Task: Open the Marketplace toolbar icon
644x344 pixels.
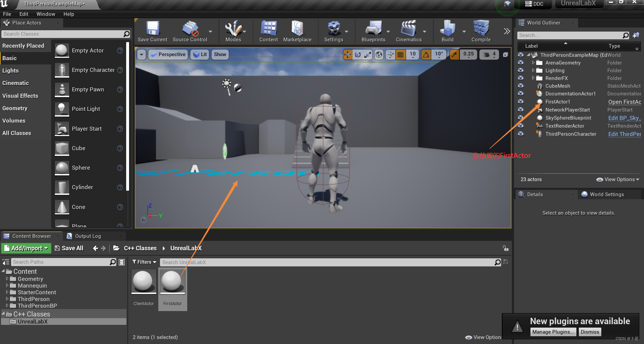Action: pyautogui.click(x=297, y=31)
